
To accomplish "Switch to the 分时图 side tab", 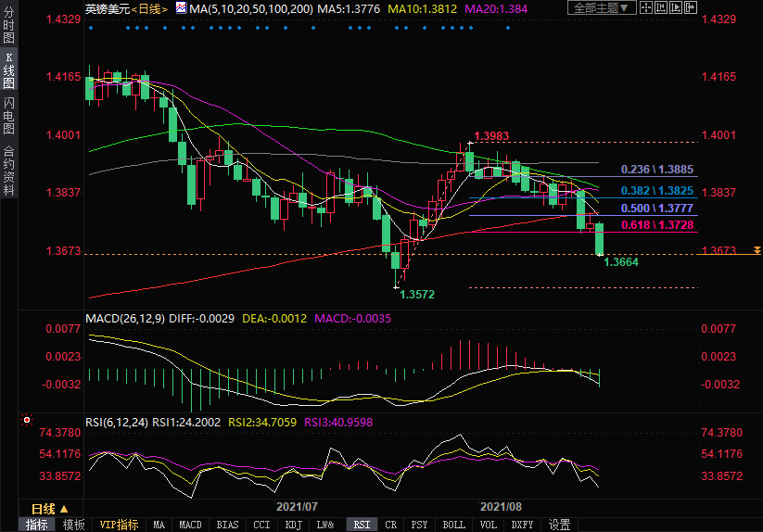I will 8,28.
